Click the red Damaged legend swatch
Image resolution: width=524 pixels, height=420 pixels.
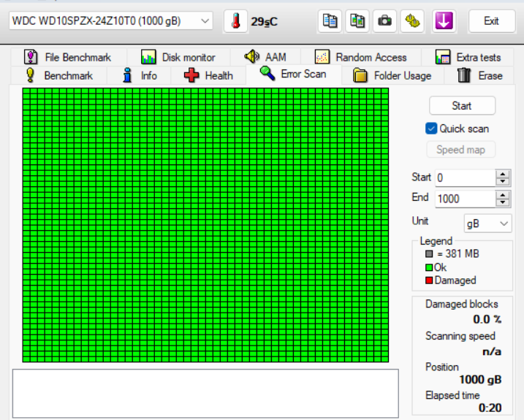[429, 280]
